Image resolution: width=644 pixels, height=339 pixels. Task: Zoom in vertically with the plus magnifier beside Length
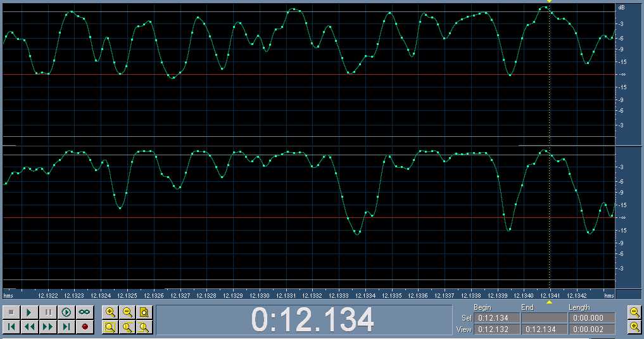pos(635,327)
